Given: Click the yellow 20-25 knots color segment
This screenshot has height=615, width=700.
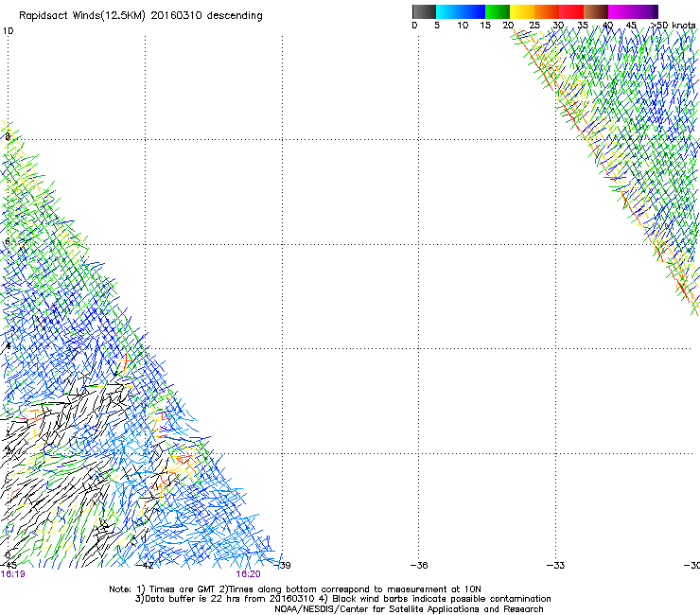Looking at the screenshot, I should click(522, 11).
